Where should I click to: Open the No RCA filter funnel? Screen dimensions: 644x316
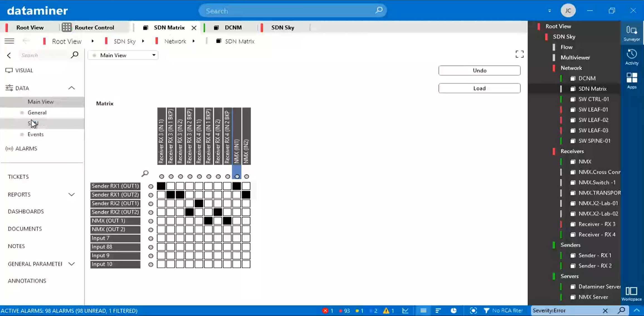tap(486, 310)
